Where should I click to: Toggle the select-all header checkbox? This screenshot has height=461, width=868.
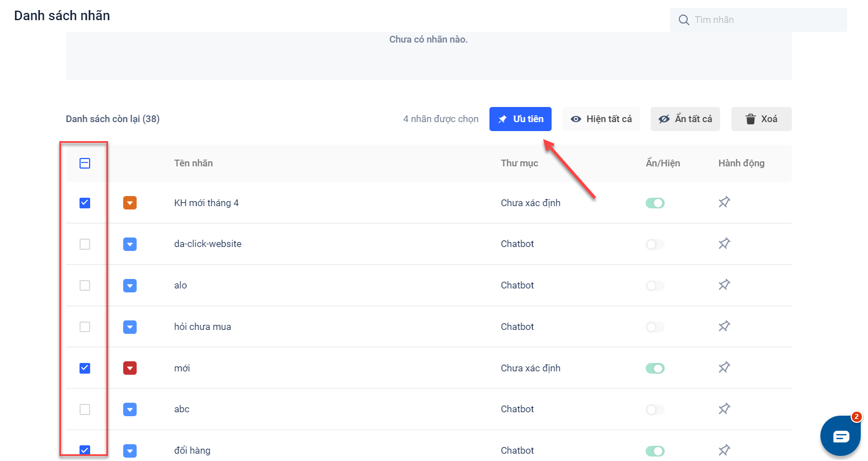tap(85, 163)
